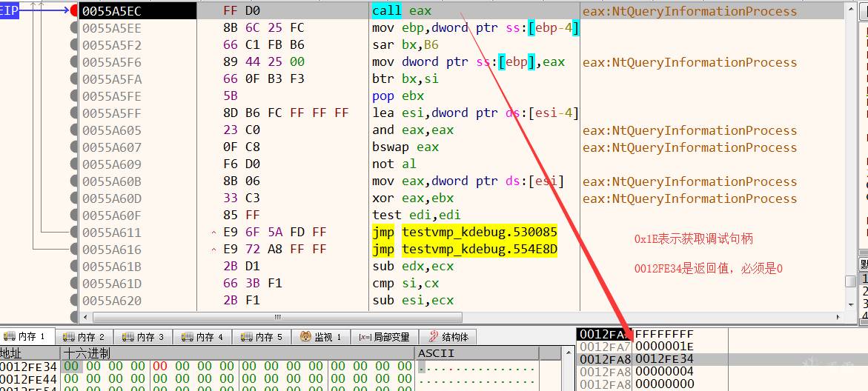868x391 pixels.
Task: Switch to the 内存 5 tab
Action: pyautogui.click(x=262, y=337)
